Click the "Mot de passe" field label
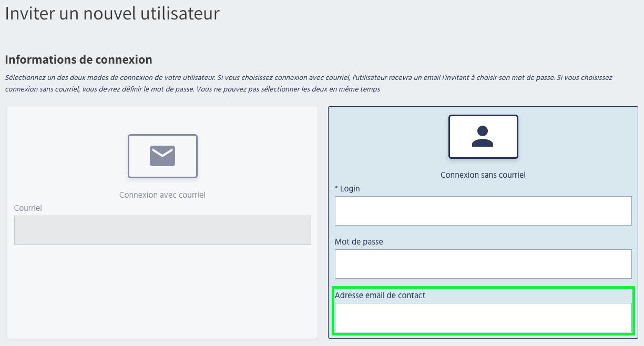The width and height of the screenshot is (644, 346). click(x=359, y=242)
